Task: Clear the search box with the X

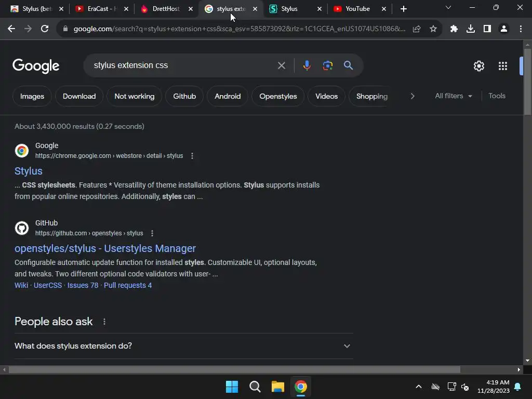Action: coord(282,65)
